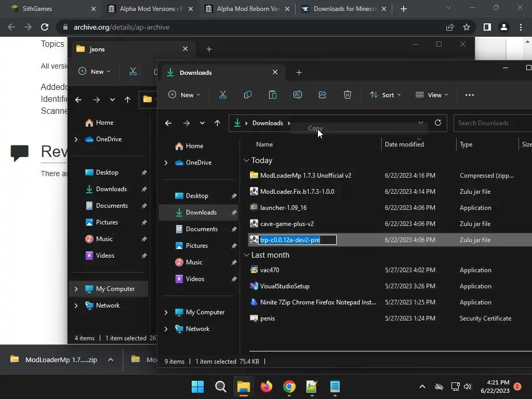Click the Search Downloads field
532x399 pixels.
493,123
